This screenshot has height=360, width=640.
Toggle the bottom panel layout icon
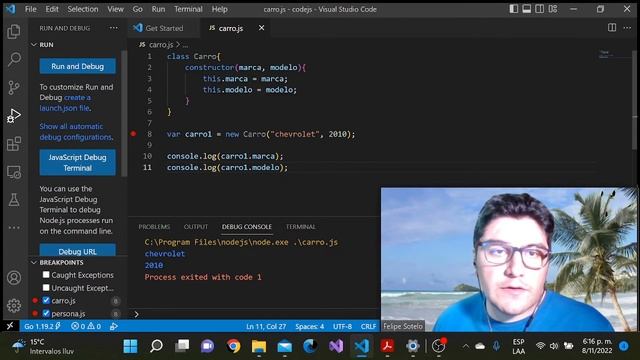click(x=527, y=9)
